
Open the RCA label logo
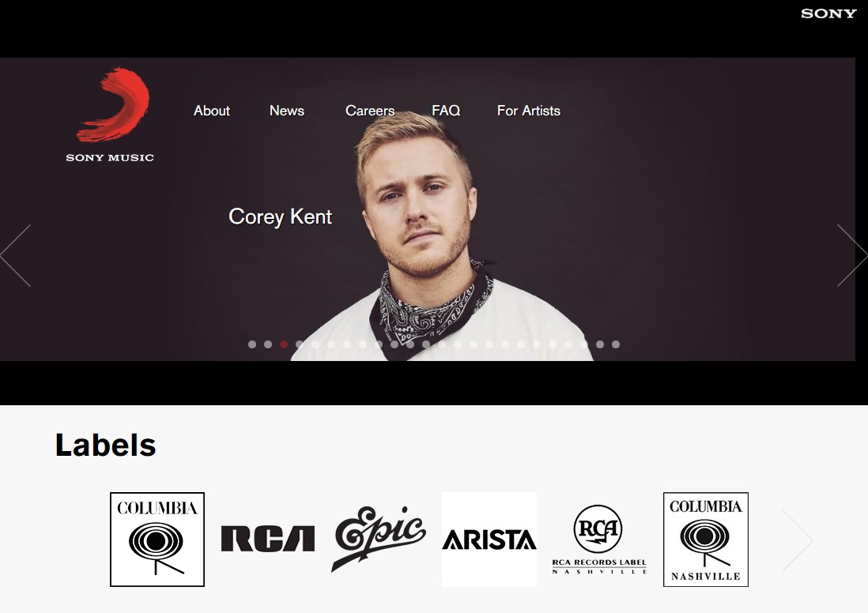click(268, 539)
